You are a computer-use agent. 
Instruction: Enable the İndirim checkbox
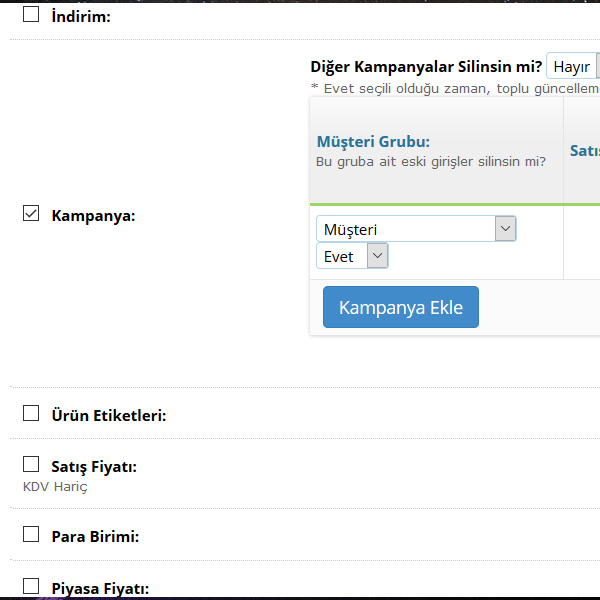click(31, 15)
